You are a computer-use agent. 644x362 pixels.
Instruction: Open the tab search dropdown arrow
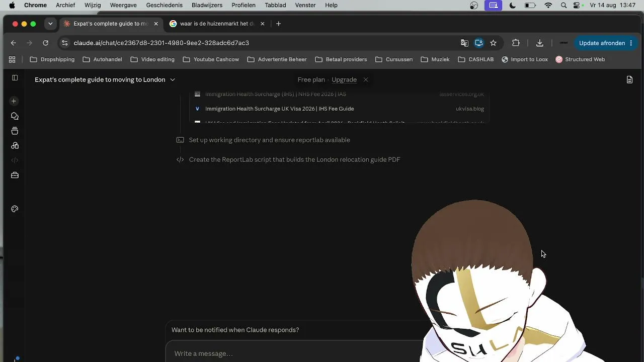pos(50,24)
